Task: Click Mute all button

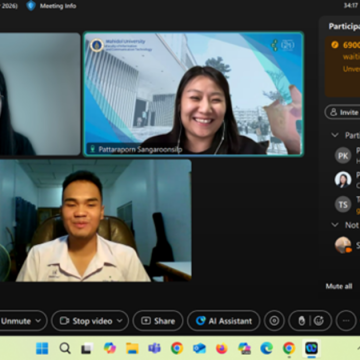Action: pyautogui.click(x=339, y=286)
